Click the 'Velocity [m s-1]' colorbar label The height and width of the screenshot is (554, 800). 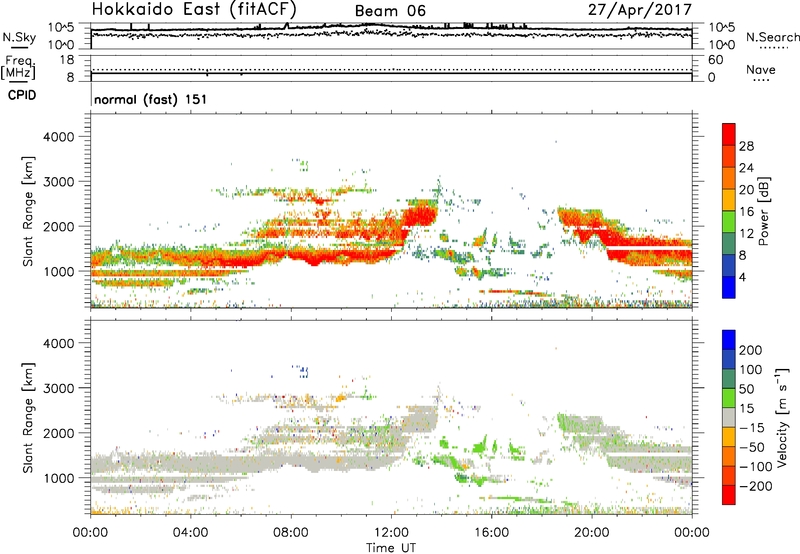(x=781, y=417)
